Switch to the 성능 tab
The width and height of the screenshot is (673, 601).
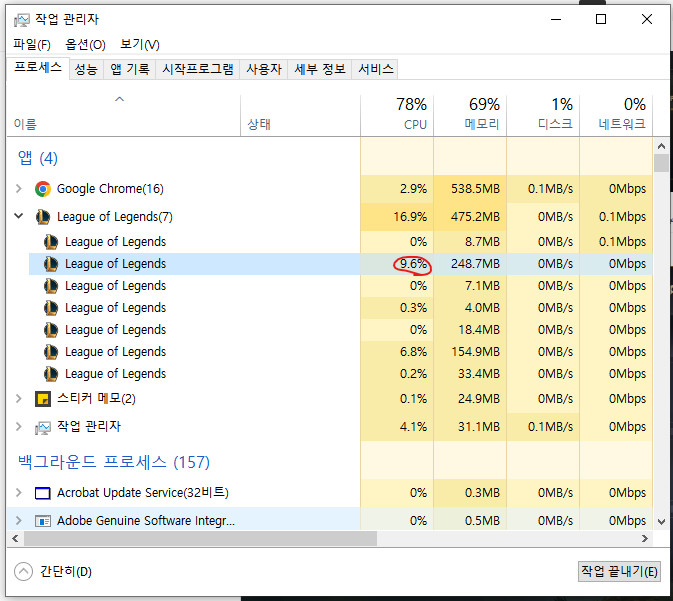[86, 69]
